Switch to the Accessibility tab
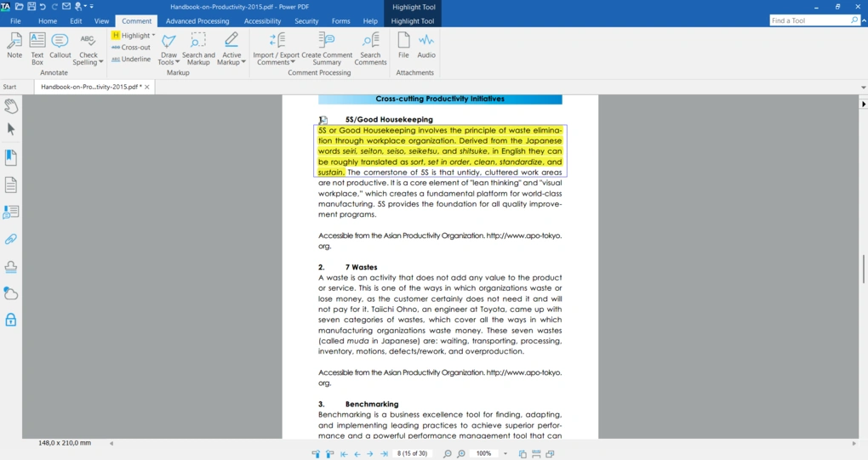 click(x=262, y=21)
